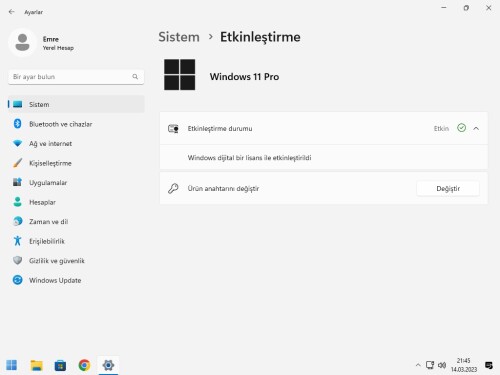Open the Windows Start menu
This screenshot has height=375, width=500.
tap(12, 365)
